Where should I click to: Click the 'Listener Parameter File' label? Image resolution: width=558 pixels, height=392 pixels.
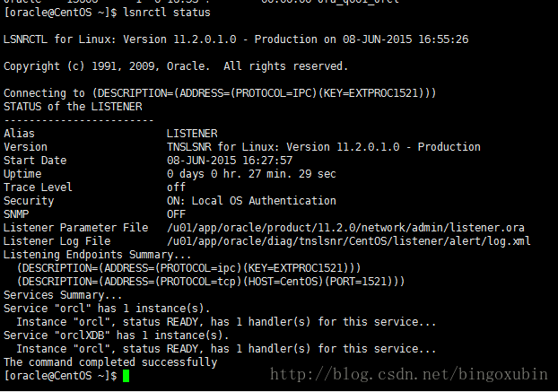[x=75, y=228]
